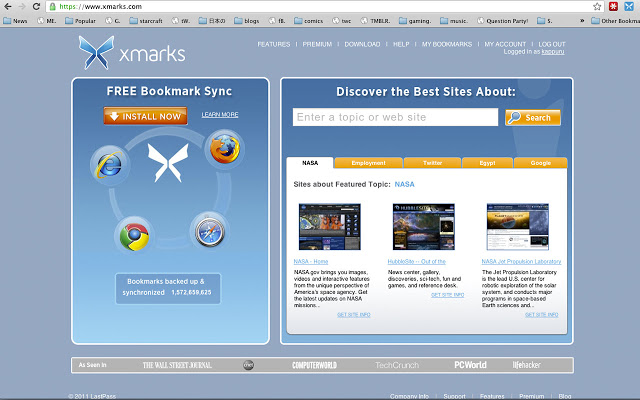Open the blogs bookmarks folder
The height and width of the screenshot is (400, 640).
(x=247, y=21)
